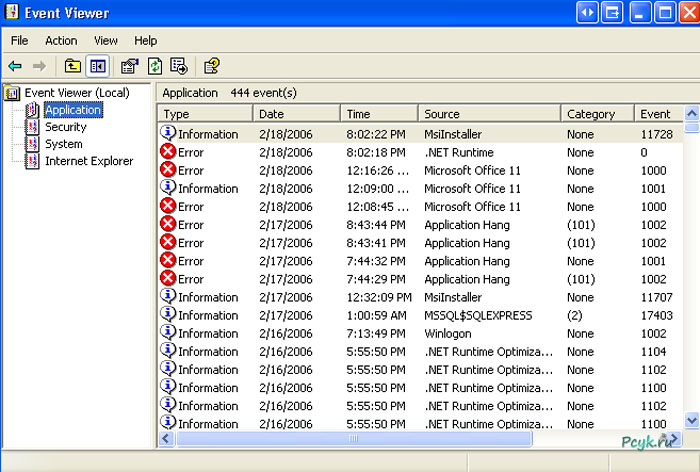Viewport: 700px width, 472px height.
Task: Open the View menu
Action: [x=106, y=41]
